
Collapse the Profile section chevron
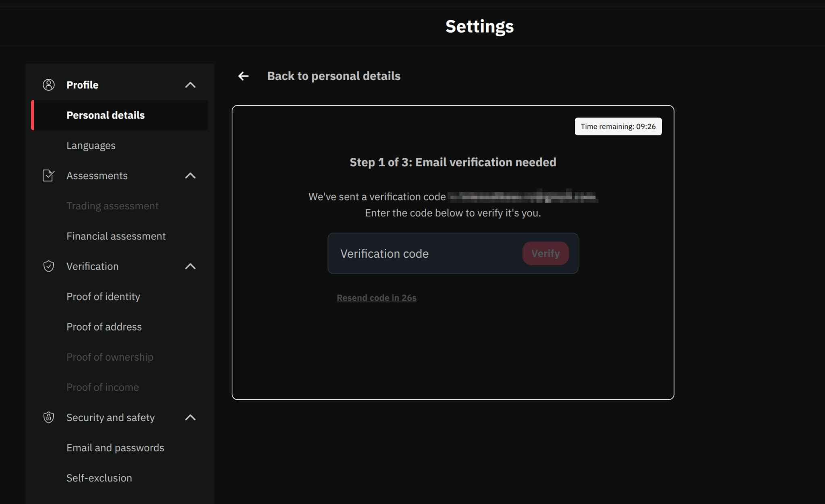[190, 85]
